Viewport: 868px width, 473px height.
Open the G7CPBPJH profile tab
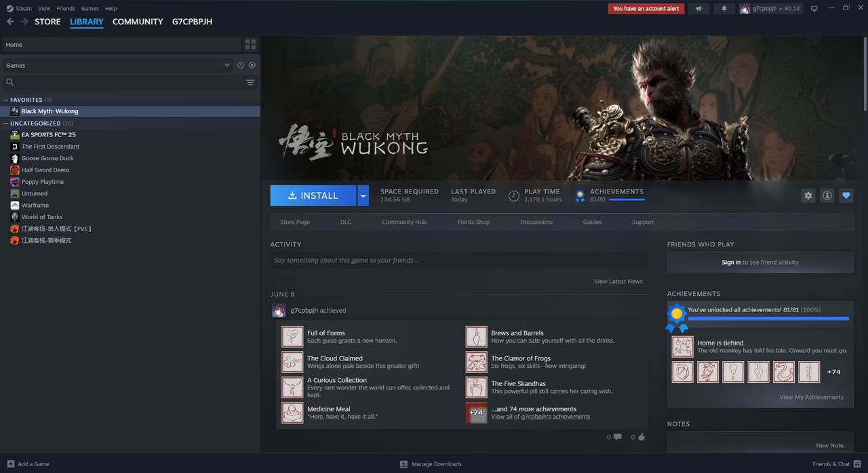(192, 22)
